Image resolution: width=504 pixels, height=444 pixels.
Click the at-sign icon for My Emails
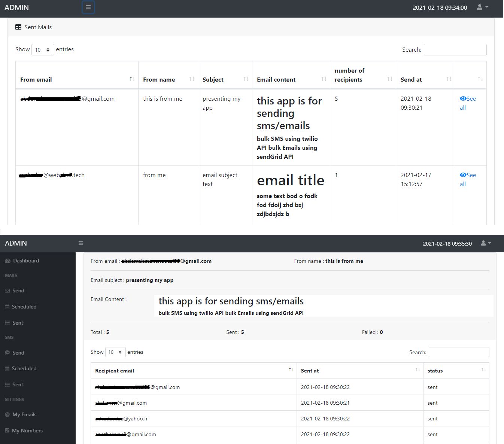pos(7,415)
